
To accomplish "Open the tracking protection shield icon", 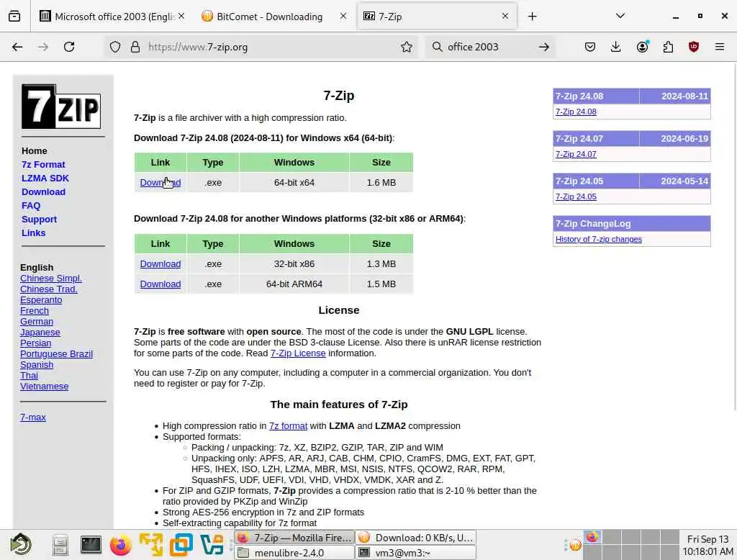I will tap(115, 47).
